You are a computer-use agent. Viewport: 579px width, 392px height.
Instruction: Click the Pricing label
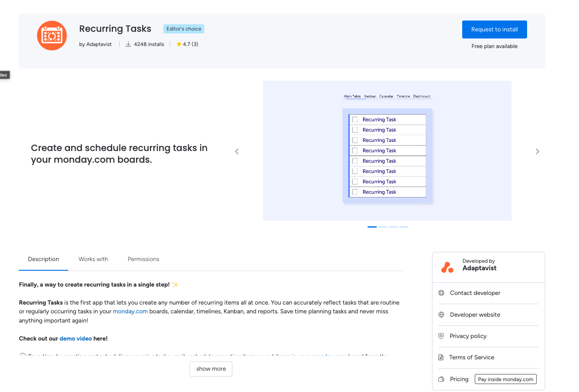pyautogui.click(x=459, y=379)
